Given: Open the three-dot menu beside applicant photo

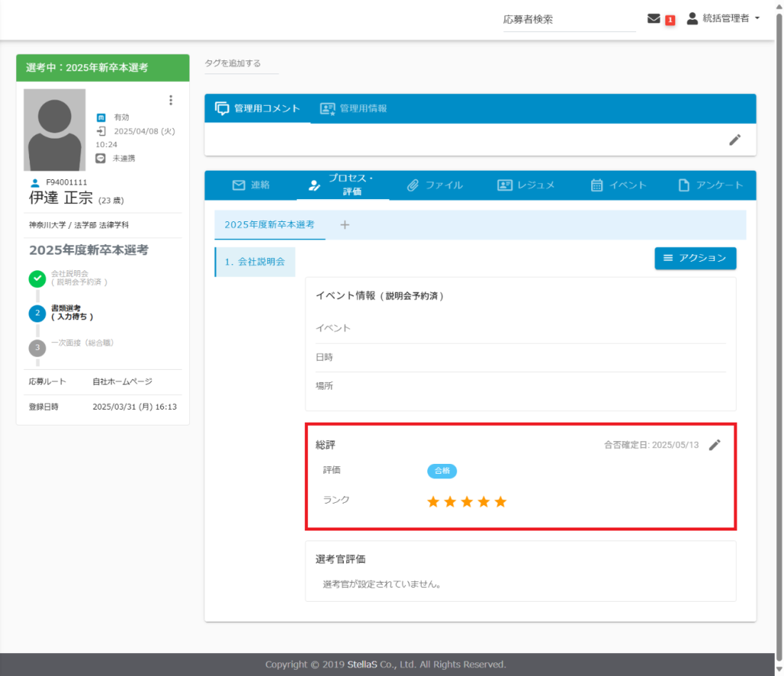Looking at the screenshot, I should pyautogui.click(x=171, y=100).
